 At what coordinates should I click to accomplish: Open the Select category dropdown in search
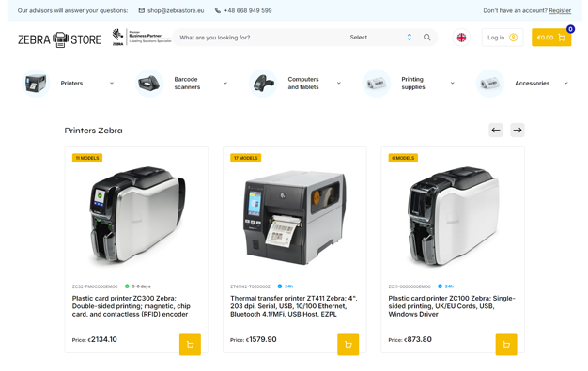[380, 38]
